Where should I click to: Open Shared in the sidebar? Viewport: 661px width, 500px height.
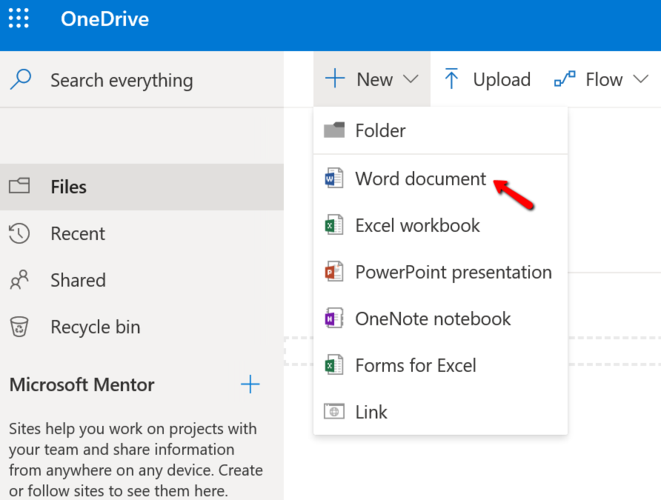(142, 280)
